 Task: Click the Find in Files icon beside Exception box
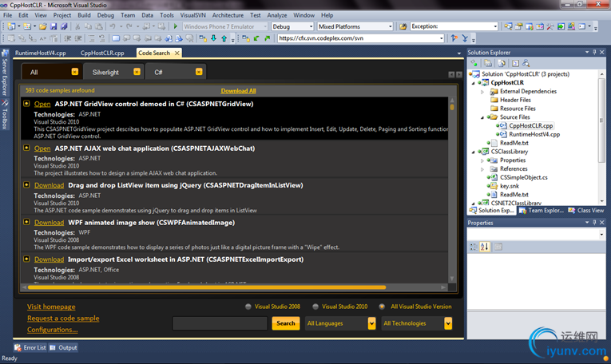tap(403, 26)
